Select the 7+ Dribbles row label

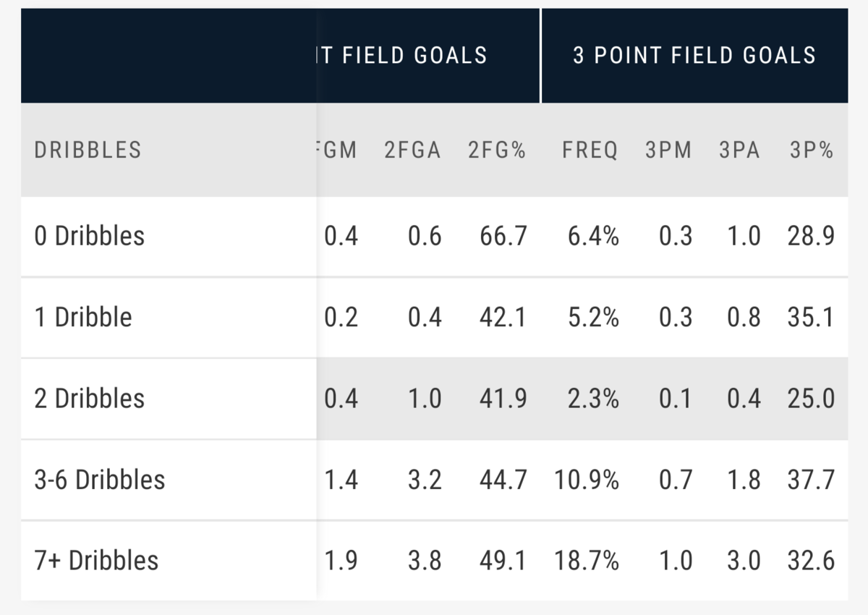[x=96, y=560]
